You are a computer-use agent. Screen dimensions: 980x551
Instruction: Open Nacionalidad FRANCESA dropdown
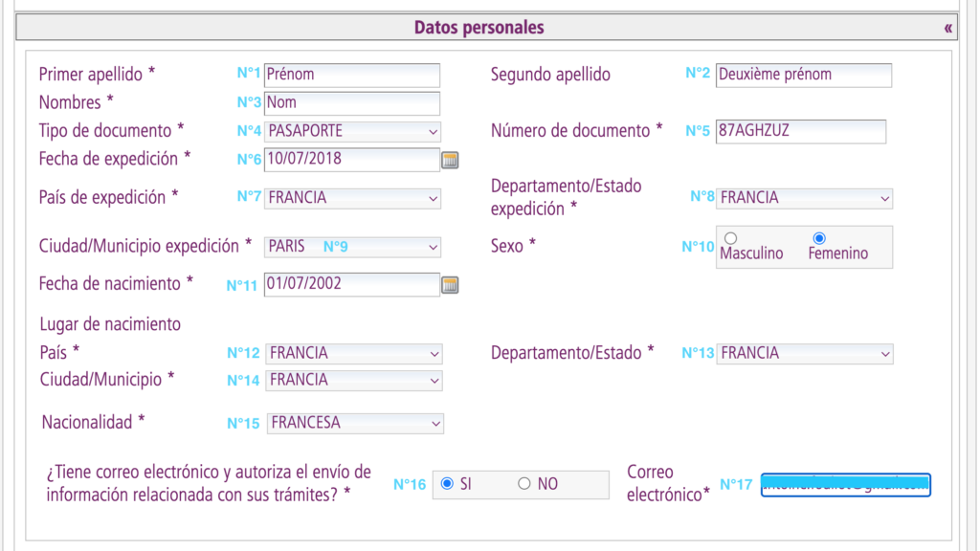[x=355, y=424]
